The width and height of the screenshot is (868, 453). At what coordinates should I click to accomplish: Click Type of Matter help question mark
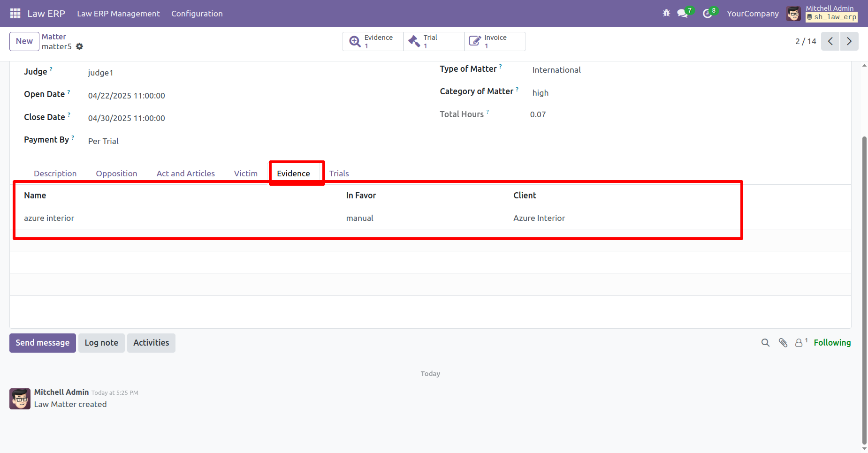click(x=501, y=67)
